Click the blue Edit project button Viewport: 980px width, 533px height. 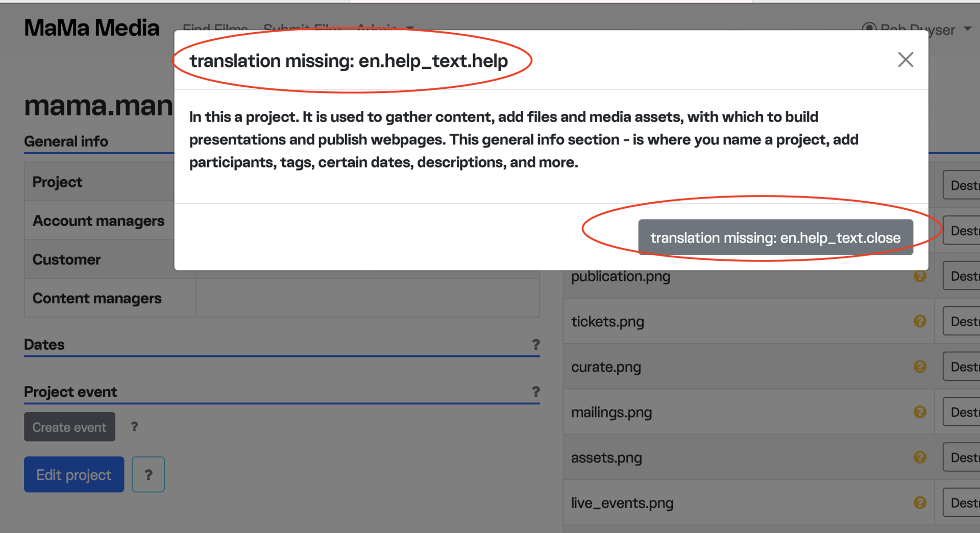[74, 475]
